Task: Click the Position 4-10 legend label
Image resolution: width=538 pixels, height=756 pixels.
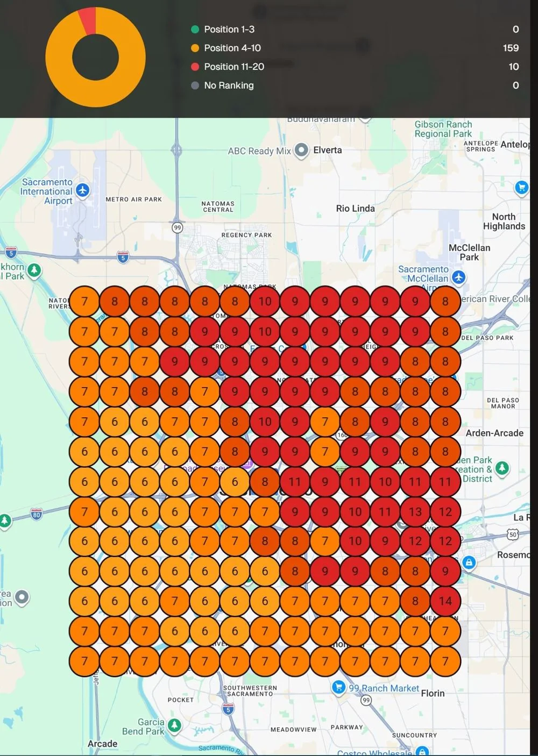Action: tap(232, 48)
